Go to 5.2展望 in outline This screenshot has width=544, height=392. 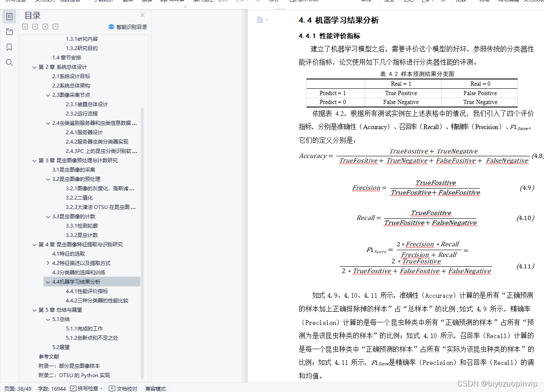61,347
